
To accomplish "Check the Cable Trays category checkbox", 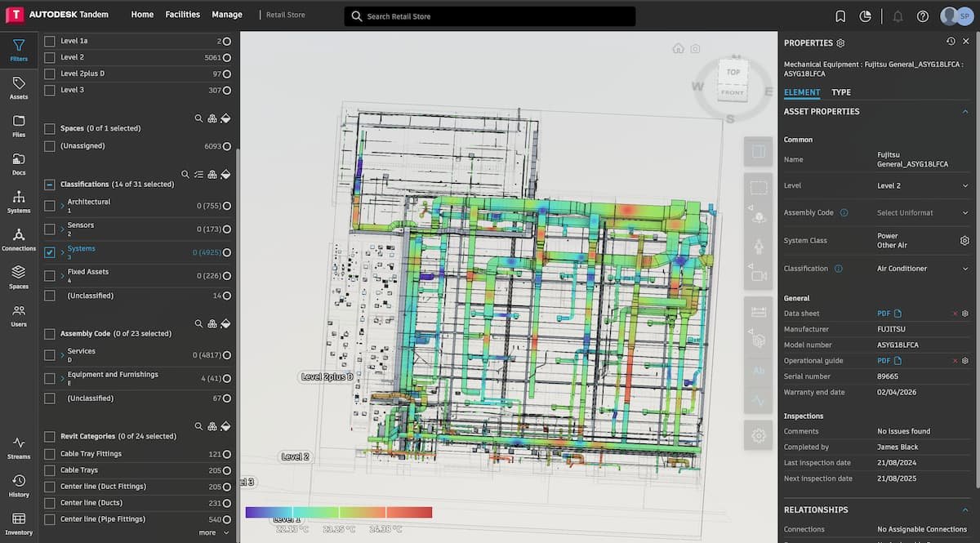I will 50,470.
